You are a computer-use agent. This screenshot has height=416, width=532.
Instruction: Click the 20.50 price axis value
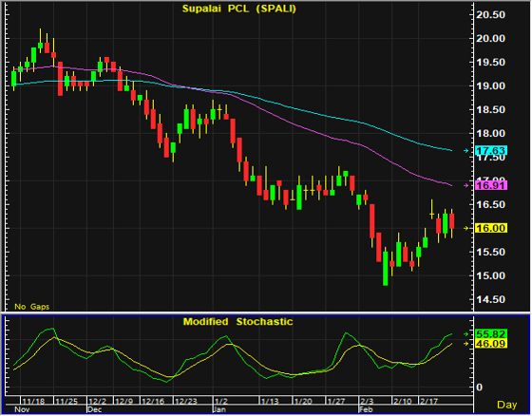pyautogui.click(x=490, y=14)
